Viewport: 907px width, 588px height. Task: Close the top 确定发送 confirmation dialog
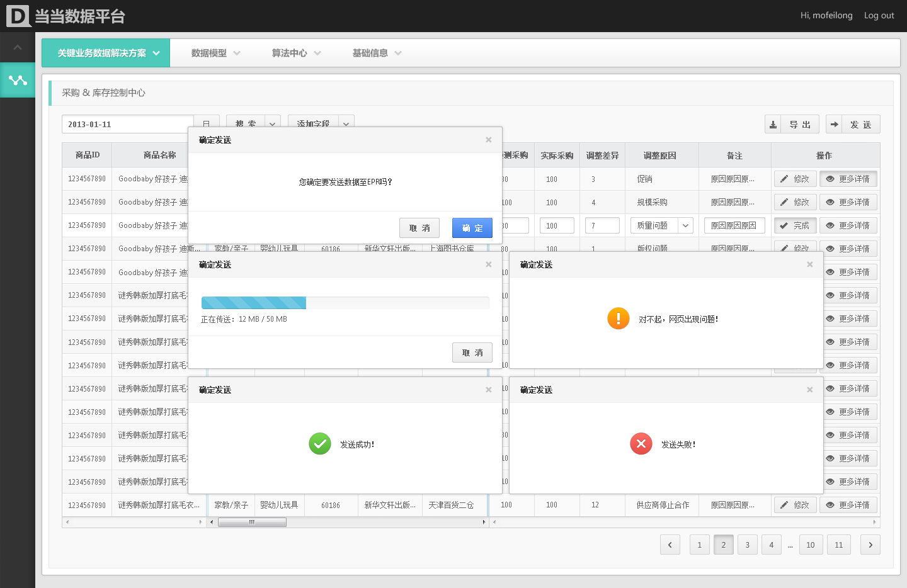[488, 140]
